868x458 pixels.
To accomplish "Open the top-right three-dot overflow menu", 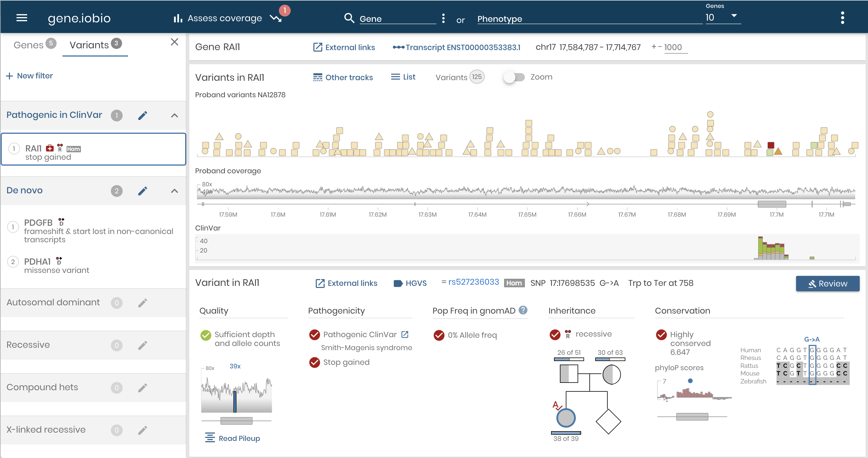I will 842,18.
